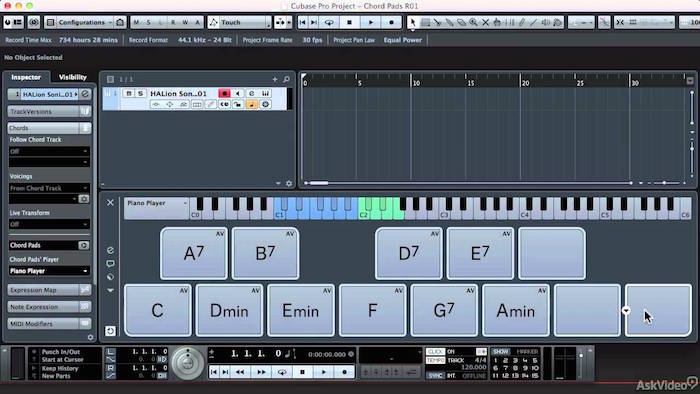The image size is (700, 394).
Task: Select the Object Selection arrow tool
Action: coord(413,22)
